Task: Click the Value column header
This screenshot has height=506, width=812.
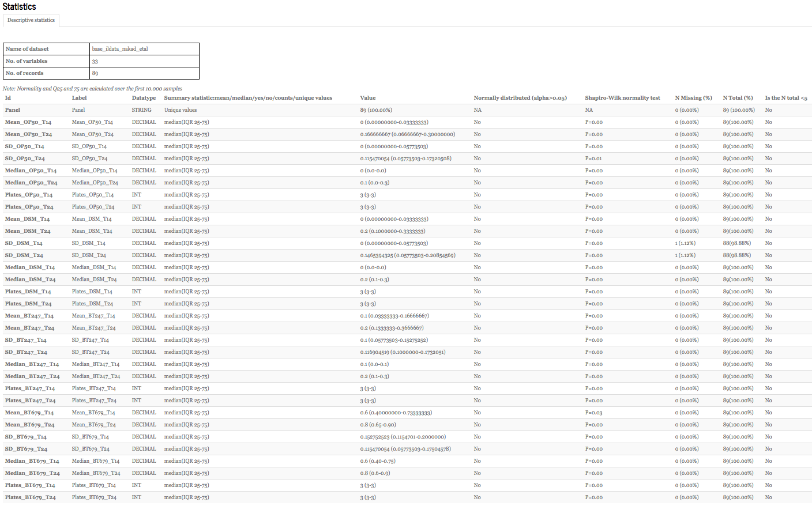Action: tap(367, 98)
